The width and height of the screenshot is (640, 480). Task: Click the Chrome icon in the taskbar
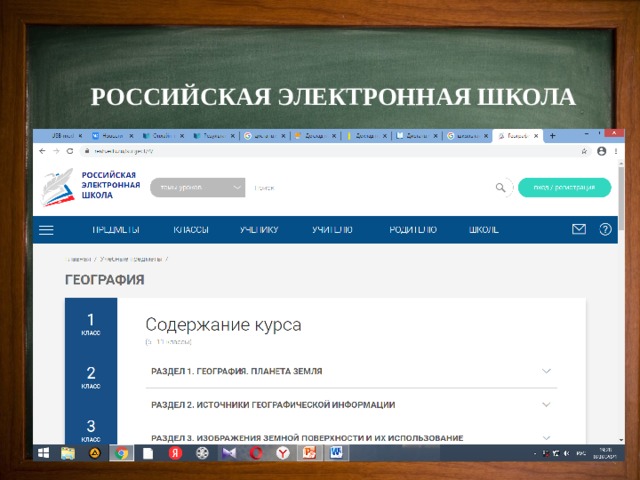(121, 453)
